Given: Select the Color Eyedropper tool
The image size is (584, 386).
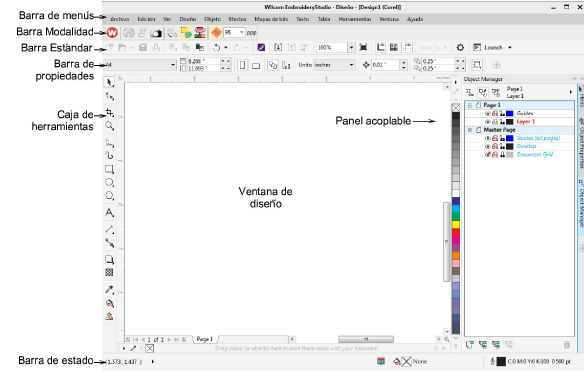Looking at the screenshot, I should click(x=109, y=290).
